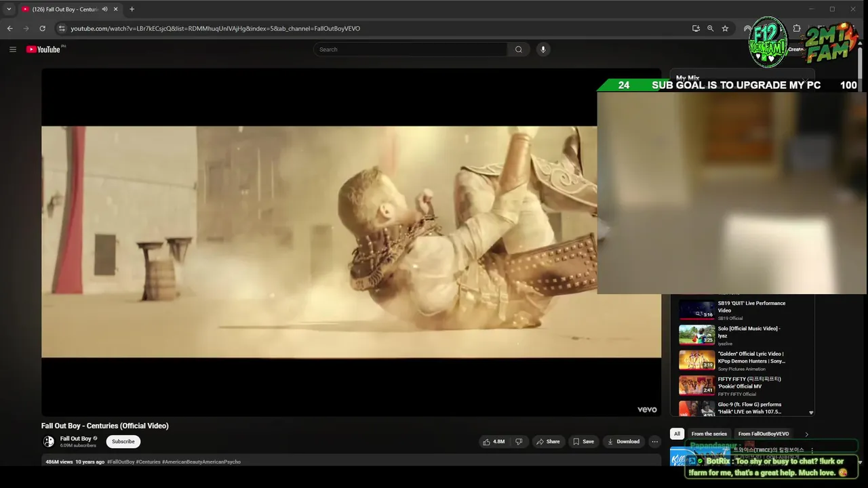Click the #AmericanBeautyAmericanPsycho hashtag
Screen dimensions: 868x488
(201, 462)
